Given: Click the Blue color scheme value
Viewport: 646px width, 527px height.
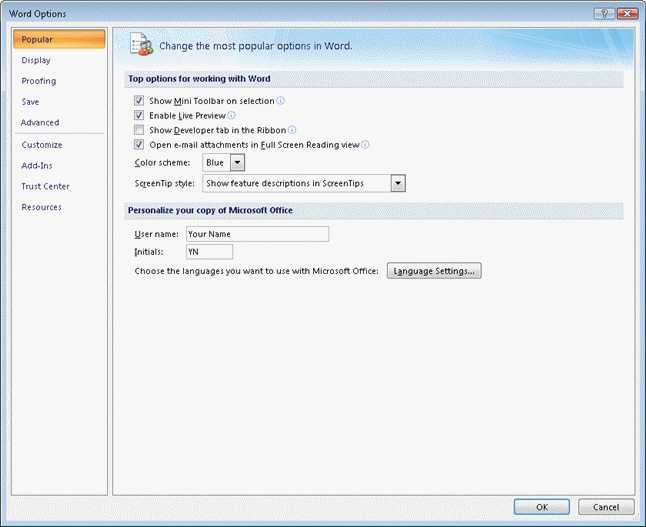Looking at the screenshot, I should [x=215, y=162].
